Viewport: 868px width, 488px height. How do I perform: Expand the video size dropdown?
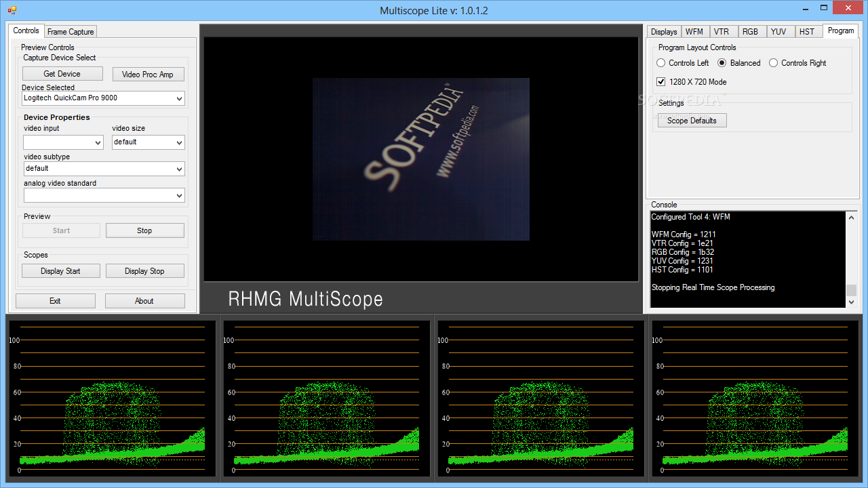148,142
